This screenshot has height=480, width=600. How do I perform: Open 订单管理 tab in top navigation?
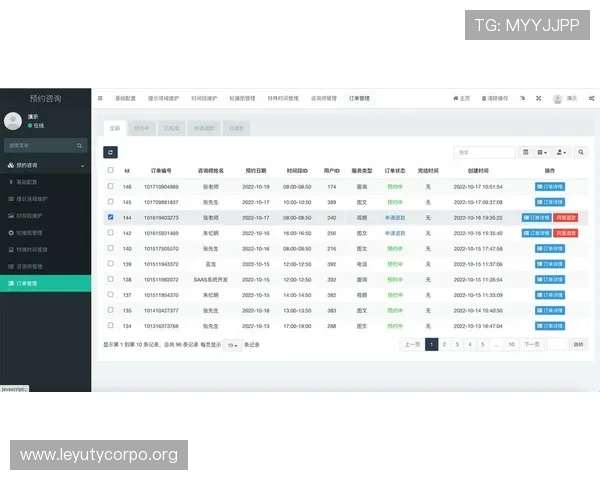coord(359,98)
